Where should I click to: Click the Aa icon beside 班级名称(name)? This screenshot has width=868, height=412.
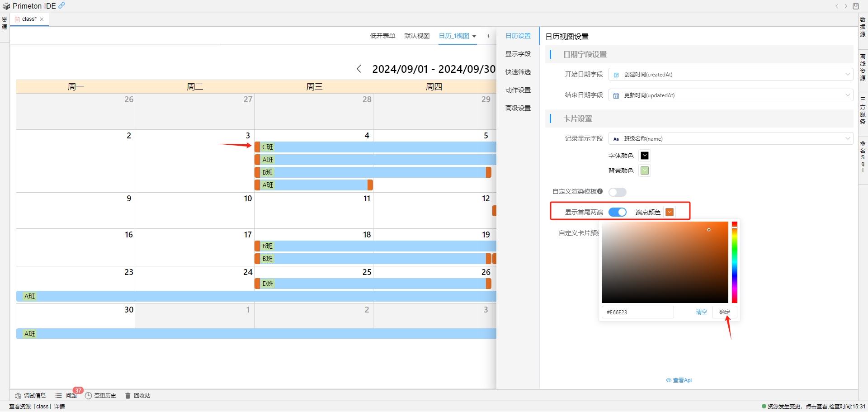(616, 138)
